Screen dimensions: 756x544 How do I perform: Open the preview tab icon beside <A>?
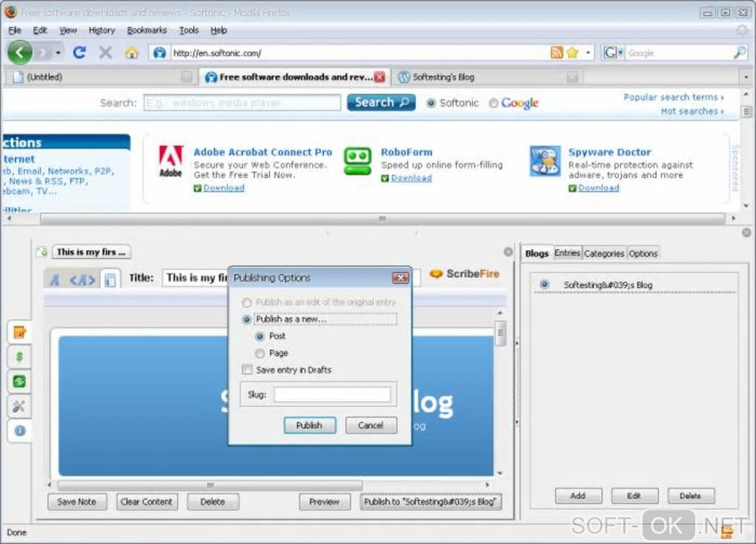coord(110,279)
